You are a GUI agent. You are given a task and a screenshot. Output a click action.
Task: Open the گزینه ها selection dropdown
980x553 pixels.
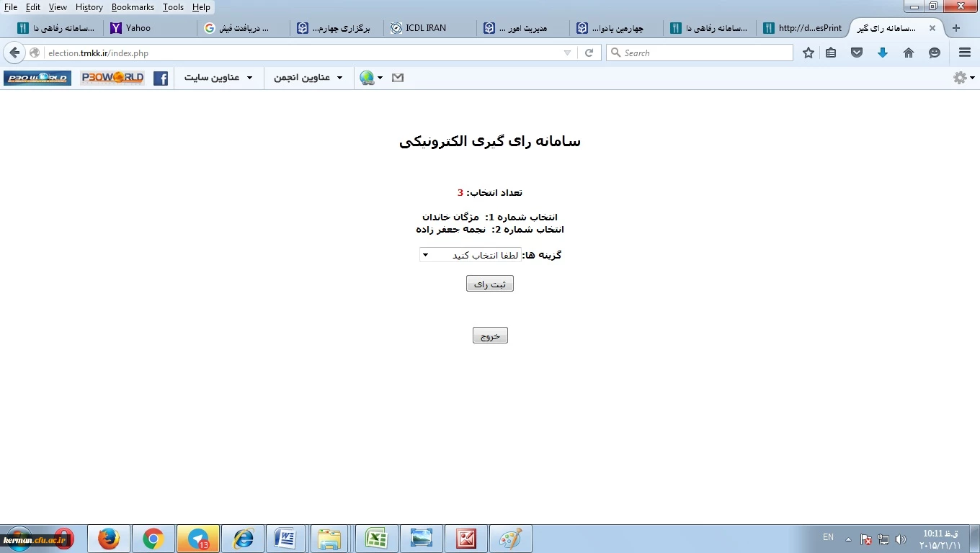click(x=470, y=256)
